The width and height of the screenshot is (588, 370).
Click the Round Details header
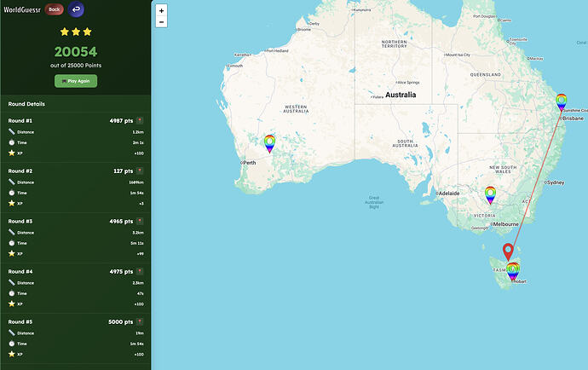click(26, 104)
